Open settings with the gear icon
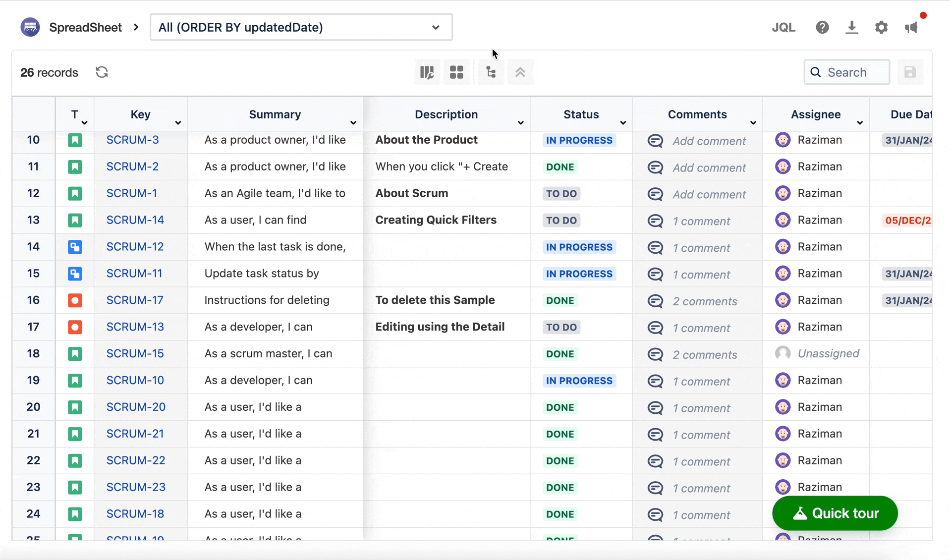The width and height of the screenshot is (950, 560). (x=881, y=27)
